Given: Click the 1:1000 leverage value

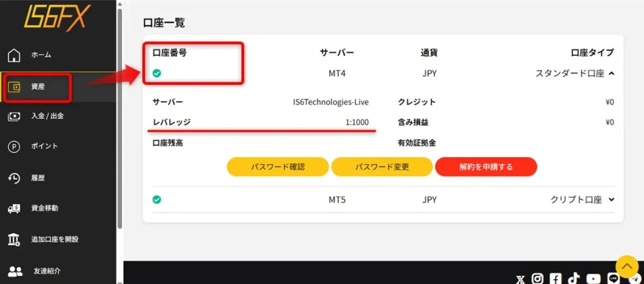Looking at the screenshot, I should [357, 123].
